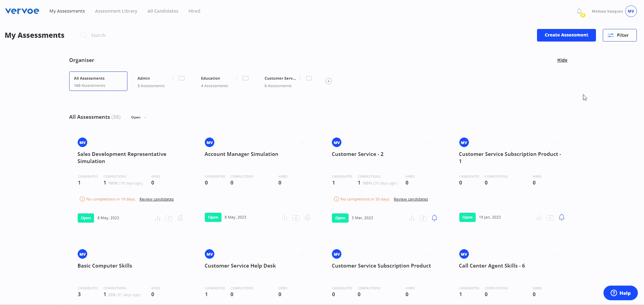
Task: Open three-dot menu on Customer Service Subscription Product - 1
Action: (556, 142)
